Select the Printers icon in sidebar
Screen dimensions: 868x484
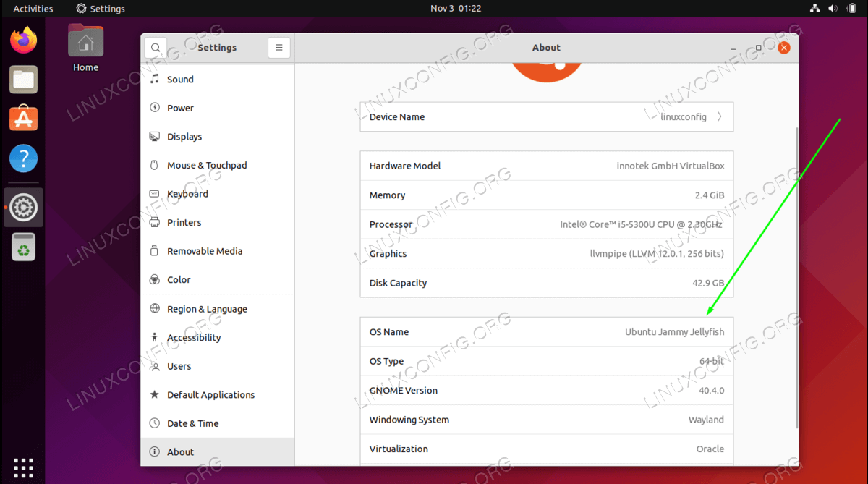pyautogui.click(x=154, y=222)
